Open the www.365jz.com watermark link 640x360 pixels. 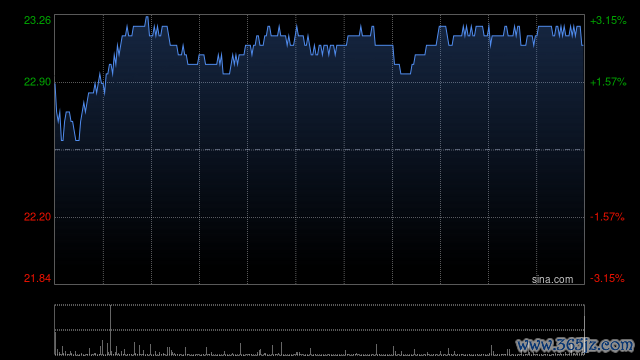pyautogui.click(x=576, y=345)
